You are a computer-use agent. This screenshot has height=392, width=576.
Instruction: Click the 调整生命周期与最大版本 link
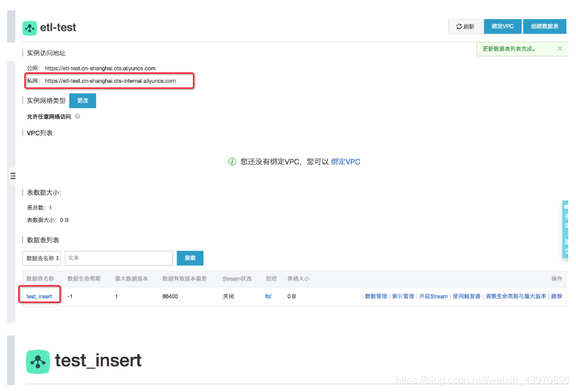pyautogui.click(x=516, y=296)
